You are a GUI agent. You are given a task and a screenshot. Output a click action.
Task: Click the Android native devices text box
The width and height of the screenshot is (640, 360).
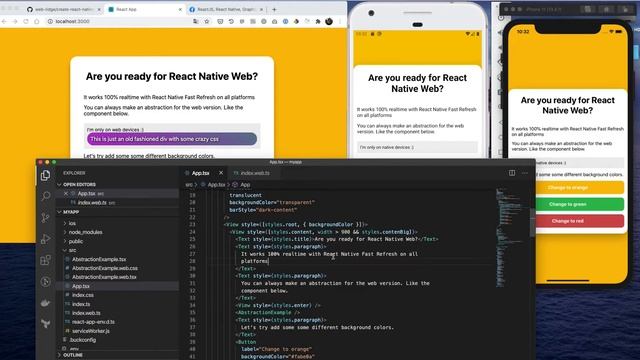(417, 147)
